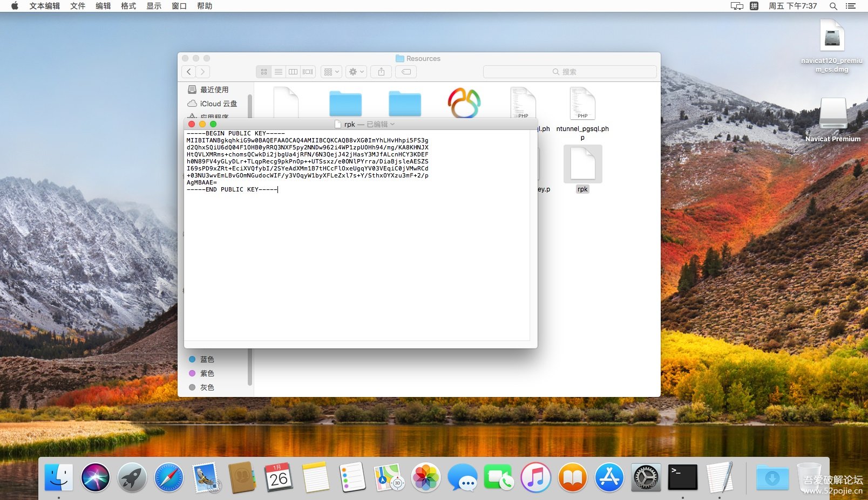The height and width of the screenshot is (500, 868).
Task: Click the Finder share button
Action: click(381, 72)
